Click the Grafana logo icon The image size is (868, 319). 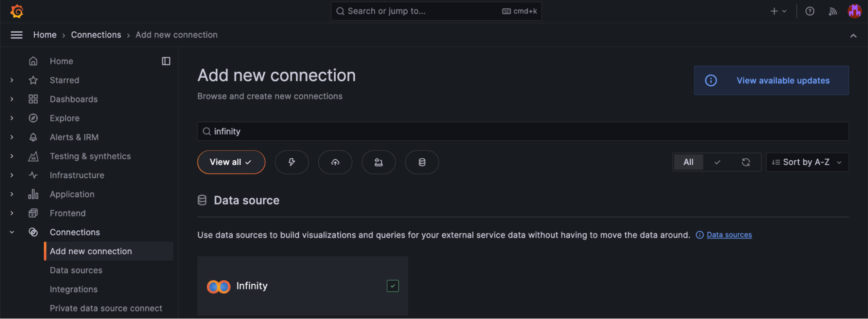(x=17, y=11)
